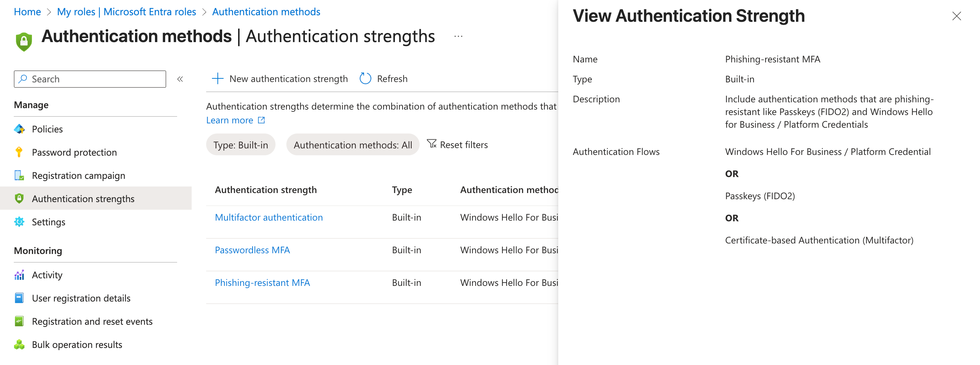
Task: Click the User registration details icon
Action: [19, 298]
